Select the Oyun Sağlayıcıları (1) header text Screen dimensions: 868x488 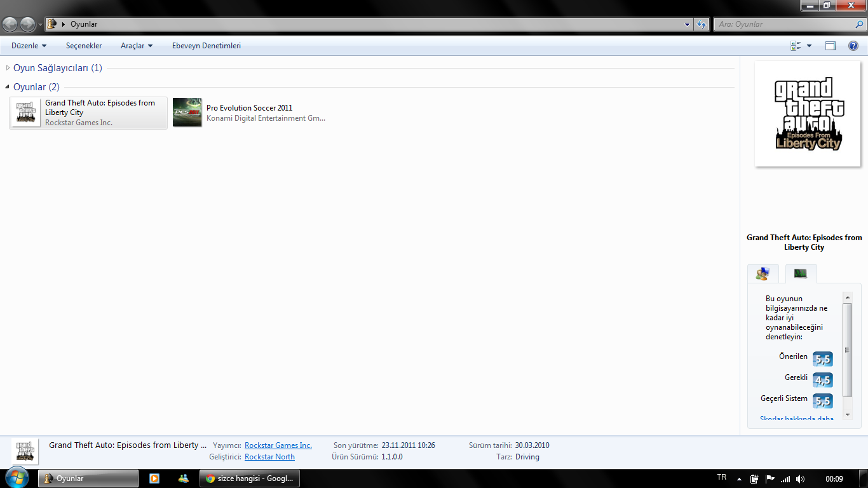[x=58, y=68]
